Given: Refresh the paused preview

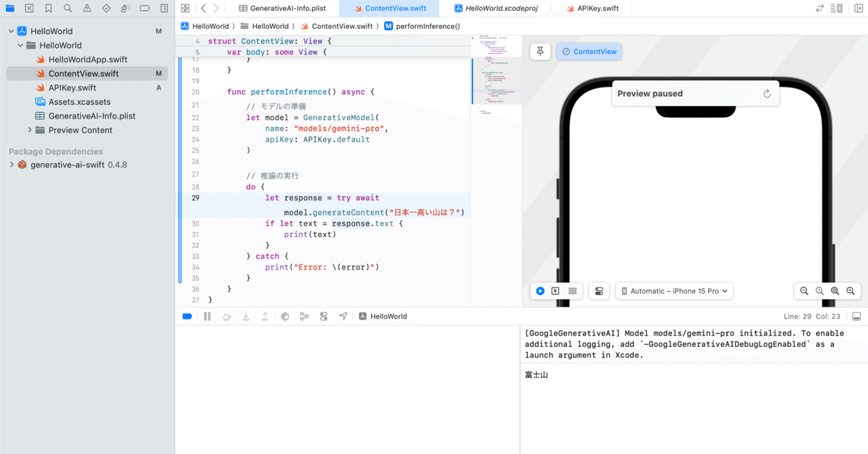Looking at the screenshot, I should click(767, 94).
